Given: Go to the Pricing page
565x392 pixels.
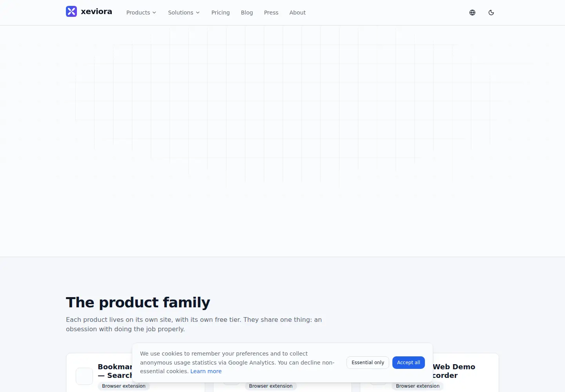Looking at the screenshot, I should pos(221,13).
